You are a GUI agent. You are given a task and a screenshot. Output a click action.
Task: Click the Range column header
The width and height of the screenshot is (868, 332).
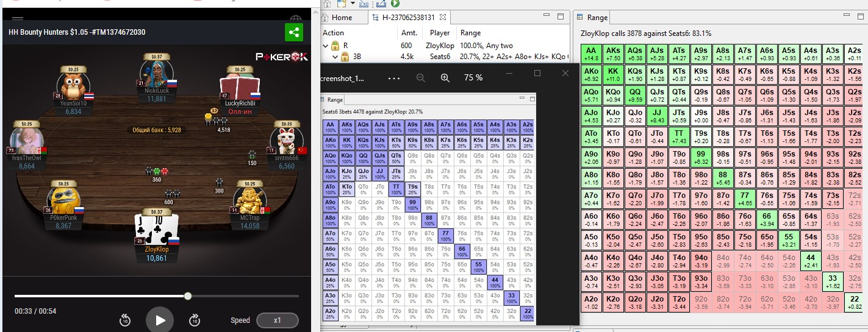coord(470,33)
